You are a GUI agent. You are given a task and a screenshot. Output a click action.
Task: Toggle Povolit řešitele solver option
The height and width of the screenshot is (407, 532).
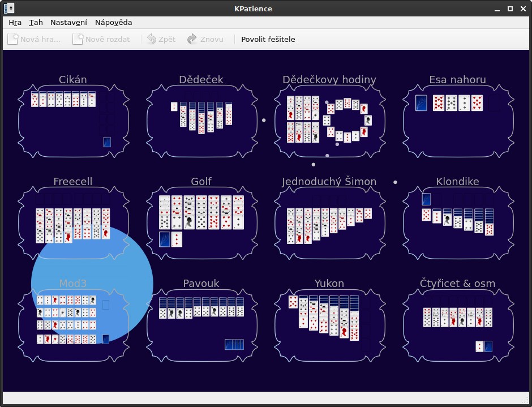point(268,40)
